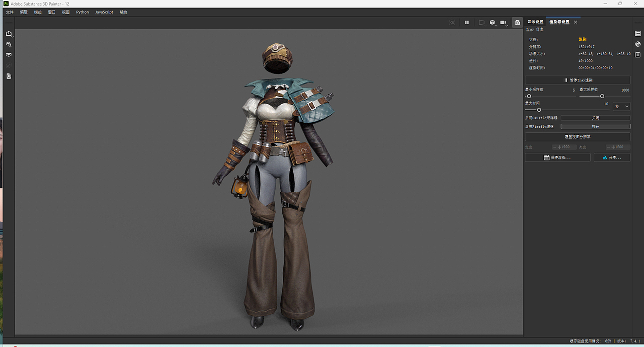Click the iteration value 49/1000
The height and width of the screenshot is (347, 644).
pyautogui.click(x=585, y=60)
